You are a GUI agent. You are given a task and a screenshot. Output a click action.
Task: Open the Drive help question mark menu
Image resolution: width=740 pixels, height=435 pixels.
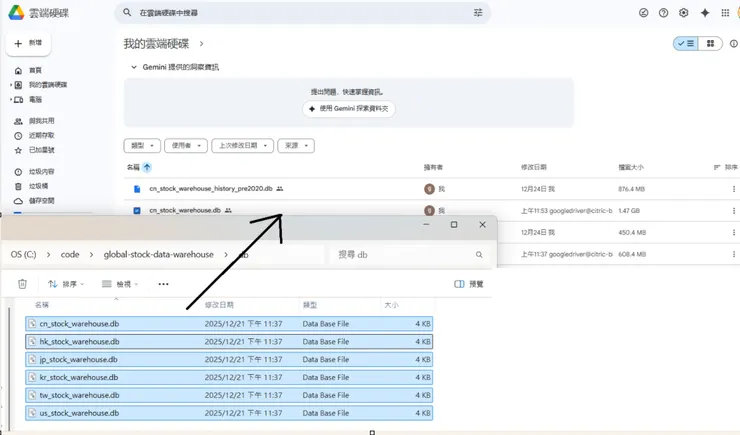click(663, 13)
